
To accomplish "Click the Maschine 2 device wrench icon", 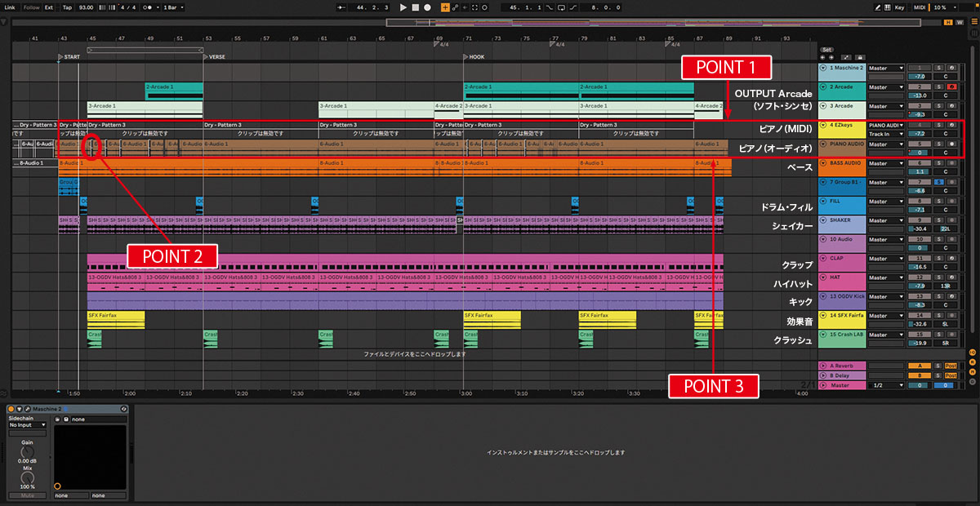I will [x=27, y=409].
